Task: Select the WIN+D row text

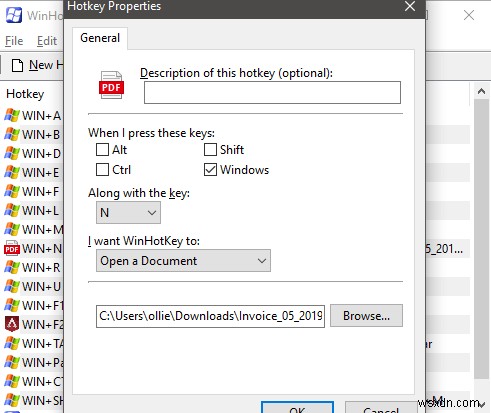Action: pyautogui.click(x=41, y=154)
